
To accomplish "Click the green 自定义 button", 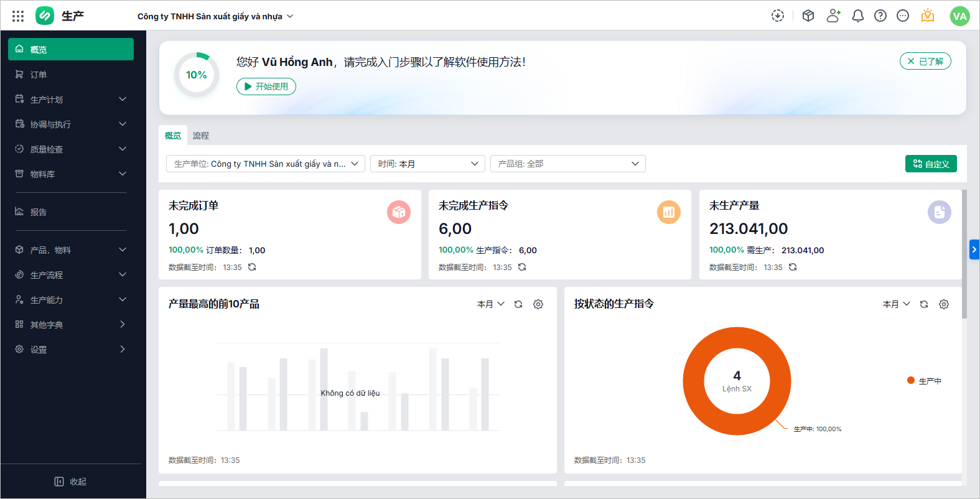I will click(x=931, y=164).
